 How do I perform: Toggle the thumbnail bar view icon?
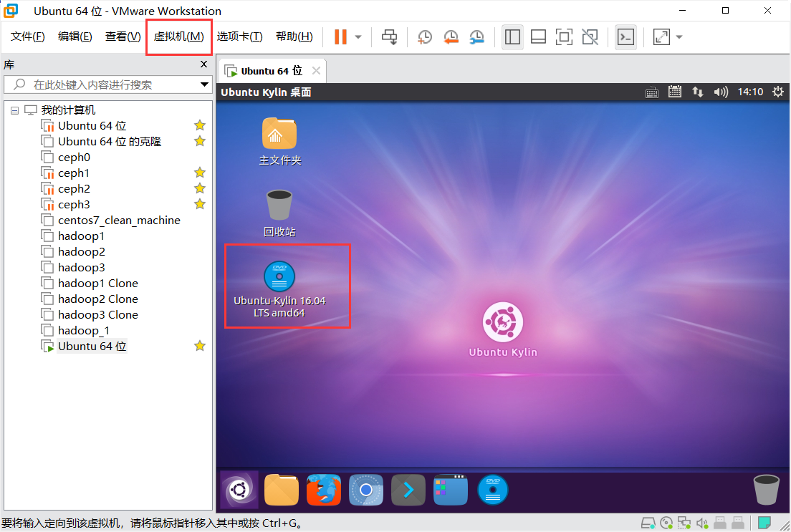click(538, 37)
